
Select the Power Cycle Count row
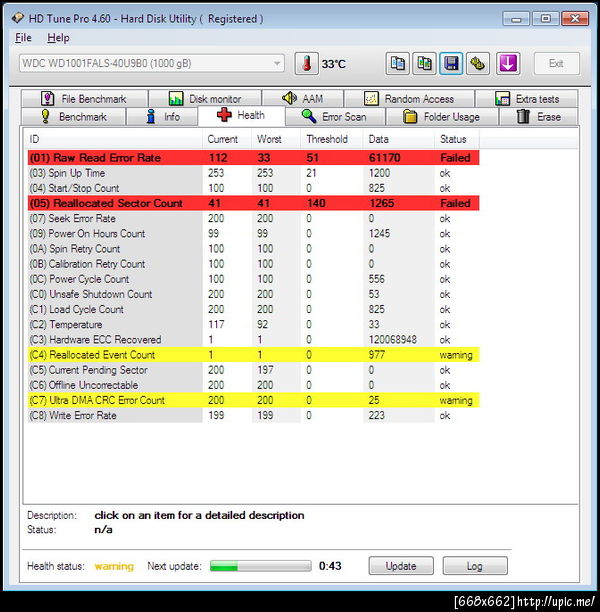click(253, 279)
